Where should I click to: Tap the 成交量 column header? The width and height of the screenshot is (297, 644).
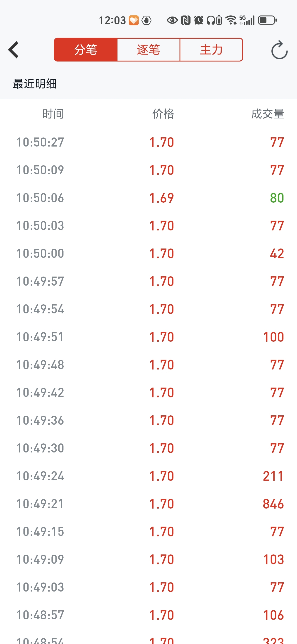267,114
